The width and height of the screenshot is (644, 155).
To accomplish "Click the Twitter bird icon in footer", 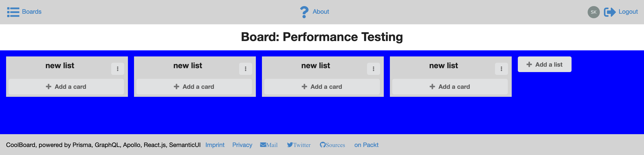I will click(x=290, y=145).
